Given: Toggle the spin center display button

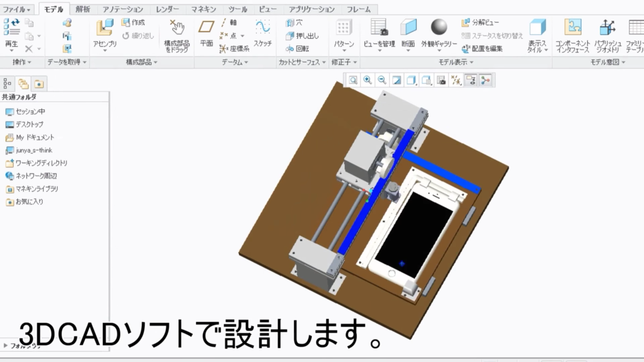Looking at the screenshot, I should point(485,81).
